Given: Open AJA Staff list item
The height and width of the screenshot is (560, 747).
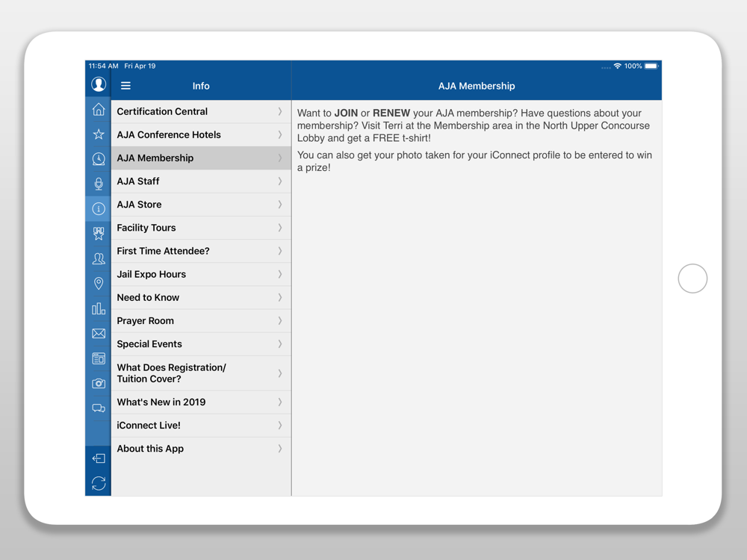Looking at the screenshot, I should (x=201, y=181).
